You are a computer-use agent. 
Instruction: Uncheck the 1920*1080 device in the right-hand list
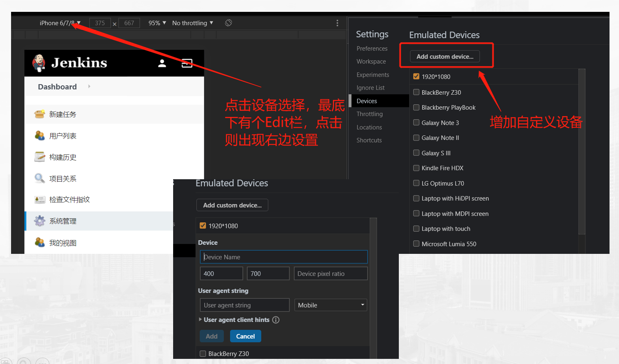pyautogui.click(x=416, y=77)
